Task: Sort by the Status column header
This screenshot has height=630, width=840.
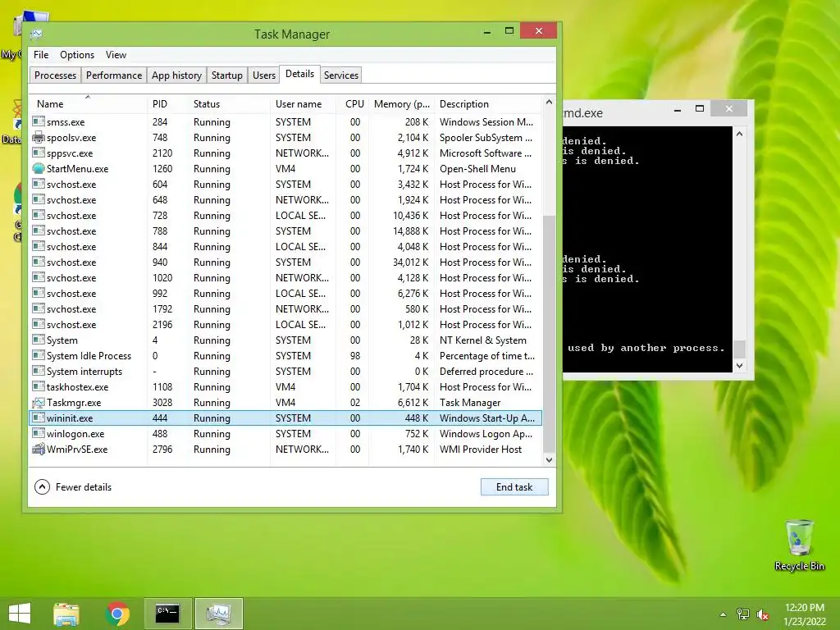Action: tap(229, 104)
